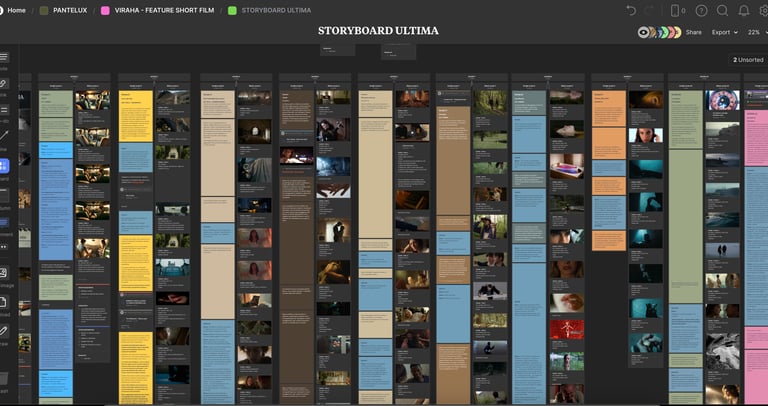Screen dimensions: 768x406
Task: Open the 22% zoom level dropdown
Action: click(x=757, y=32)
